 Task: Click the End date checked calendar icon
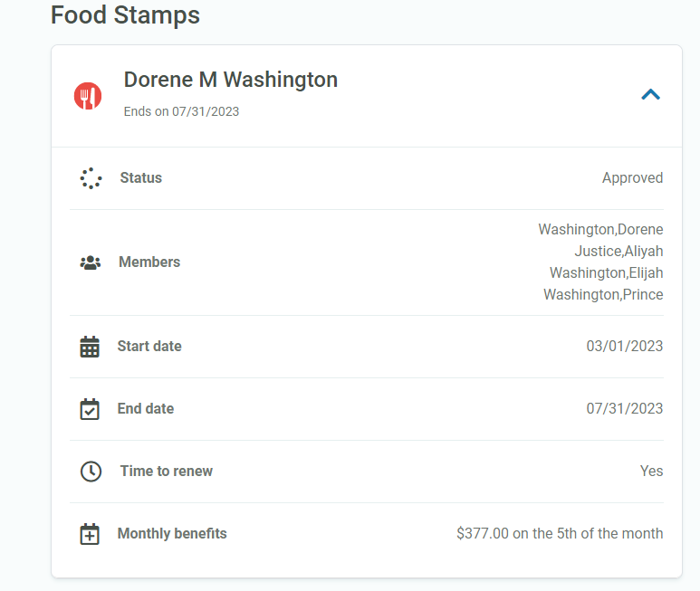tap(90, 409)
